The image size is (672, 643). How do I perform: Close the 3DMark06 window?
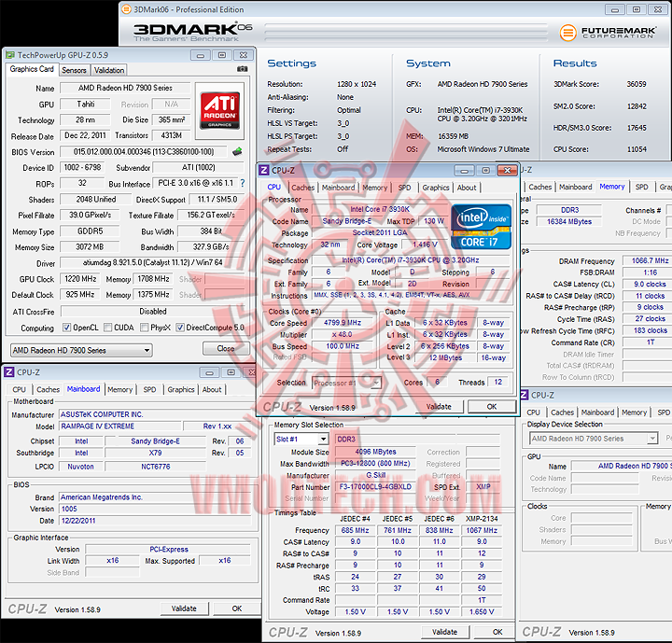pos(658,9)
